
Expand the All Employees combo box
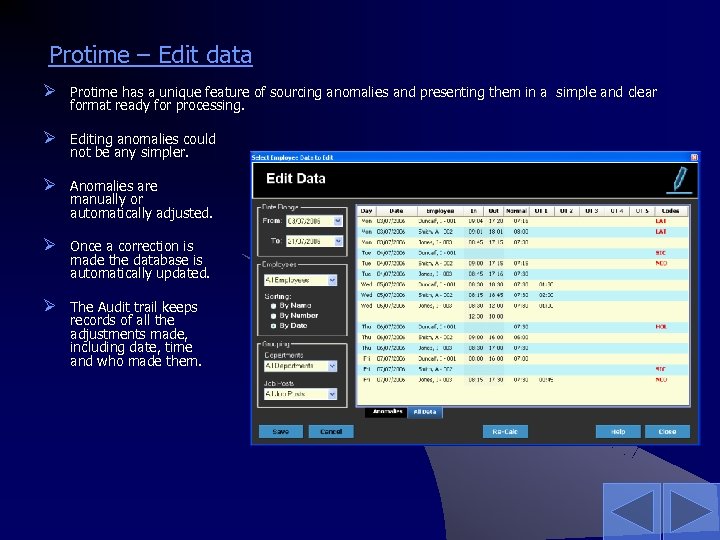point(332,280)
